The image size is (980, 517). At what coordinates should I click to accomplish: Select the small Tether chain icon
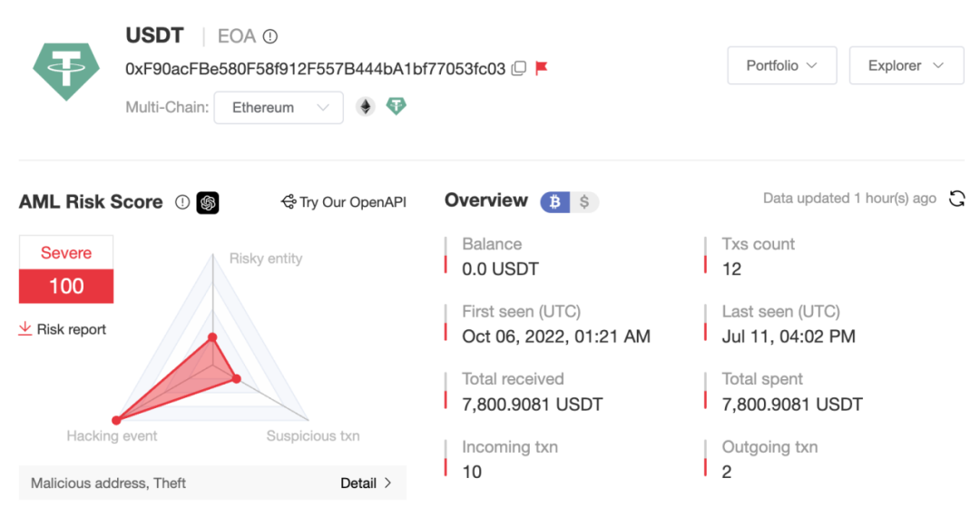coord(396,106)
